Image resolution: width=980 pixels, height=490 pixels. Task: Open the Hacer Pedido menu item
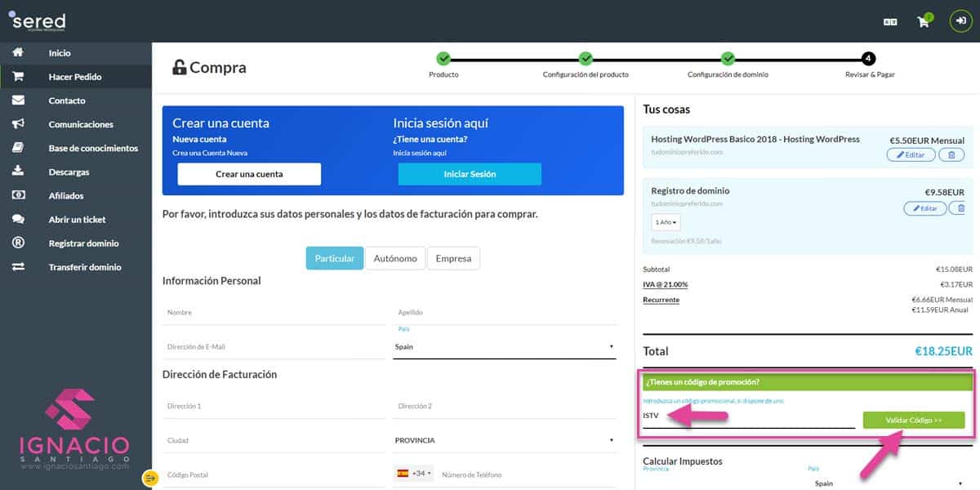(76, 77)
